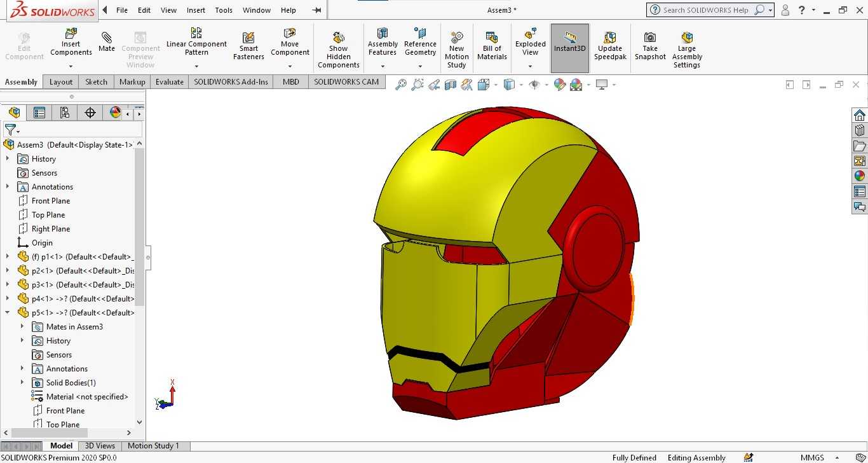Select the Zoom to Area icon
Screen dimensions: 868x463
(417, 85)
